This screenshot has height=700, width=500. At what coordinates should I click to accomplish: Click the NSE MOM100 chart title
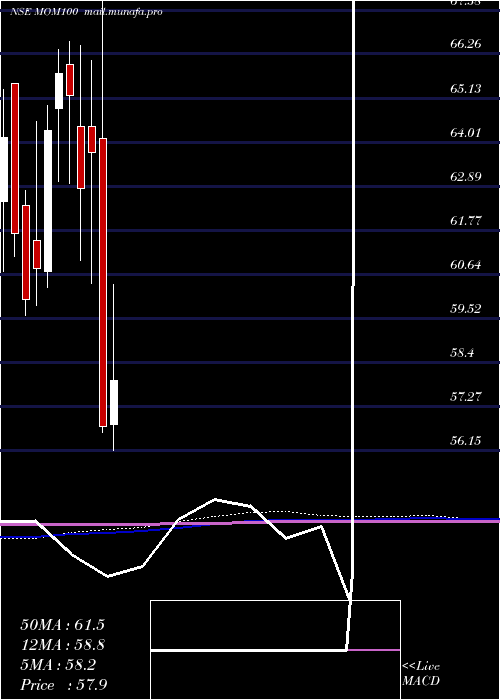(45, 12)
